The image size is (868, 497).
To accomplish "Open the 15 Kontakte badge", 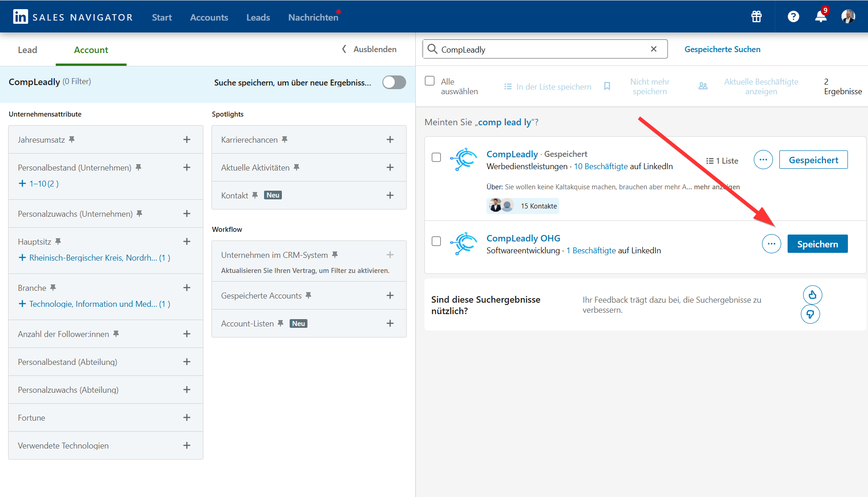I will [523, 206].
